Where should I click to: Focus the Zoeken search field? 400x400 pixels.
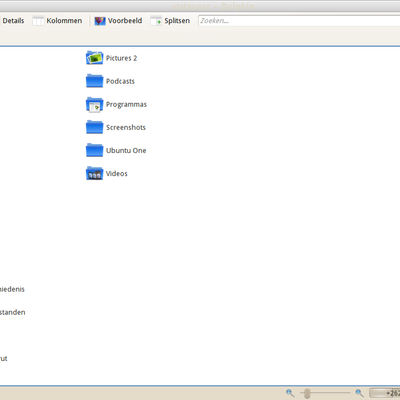click(x=299, y=21)
